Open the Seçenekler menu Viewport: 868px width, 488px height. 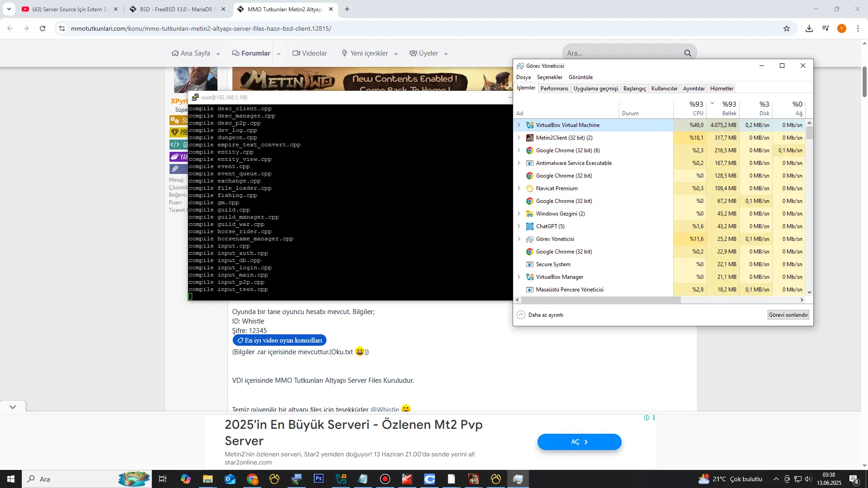(550, 77)
